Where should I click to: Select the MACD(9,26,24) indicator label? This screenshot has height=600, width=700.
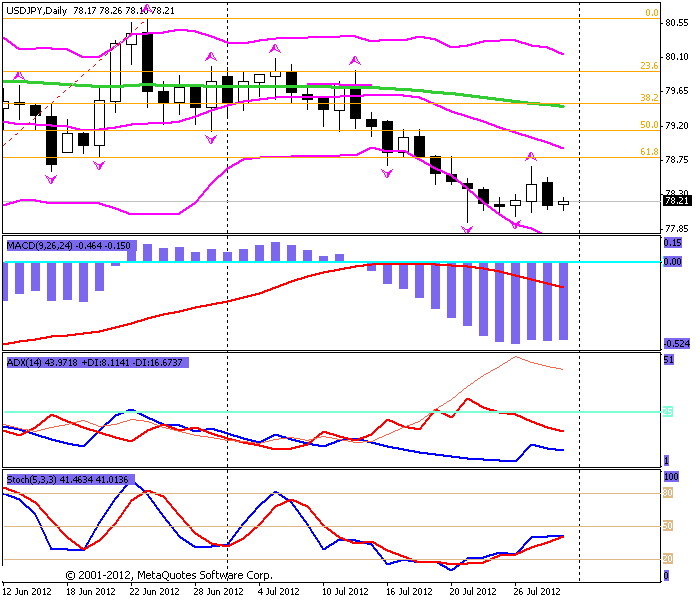[x=69, y=246]
